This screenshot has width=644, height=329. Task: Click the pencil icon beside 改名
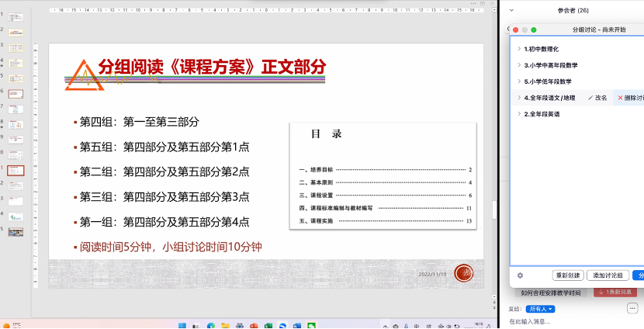tap(590, 98)
